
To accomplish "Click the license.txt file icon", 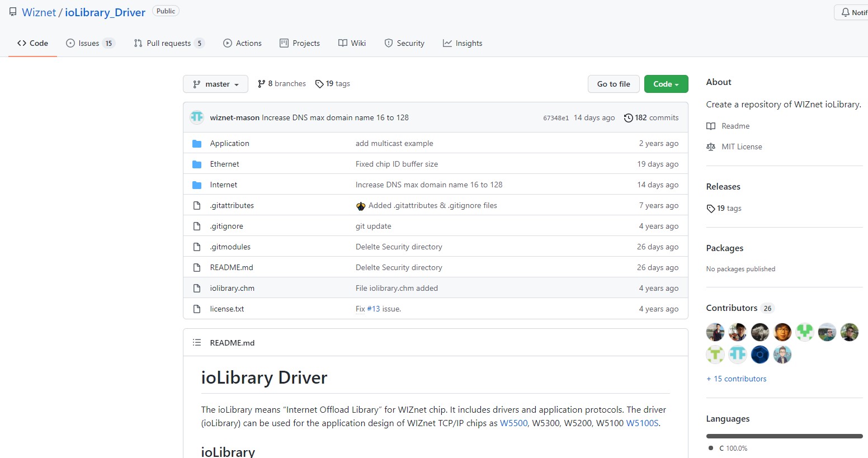I will click(197, 309).
